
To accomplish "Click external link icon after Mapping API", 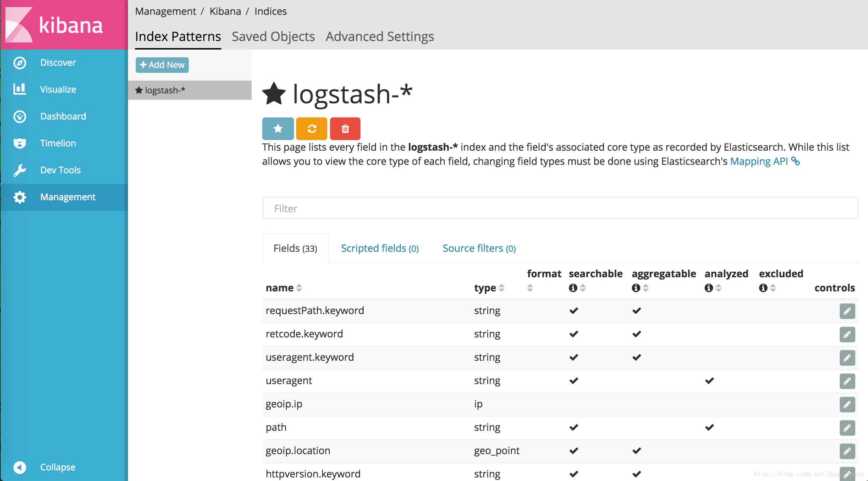I will 795,161.
